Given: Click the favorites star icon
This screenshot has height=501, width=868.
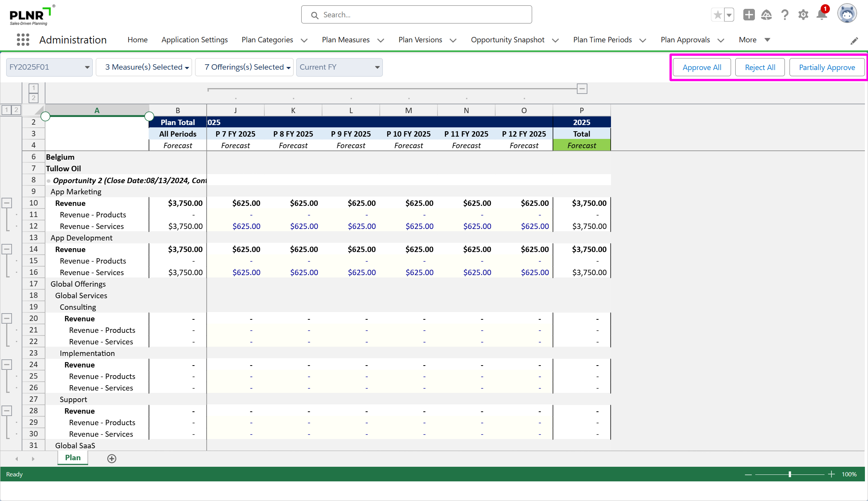Looking at the screenshot, I should [718, 15].
